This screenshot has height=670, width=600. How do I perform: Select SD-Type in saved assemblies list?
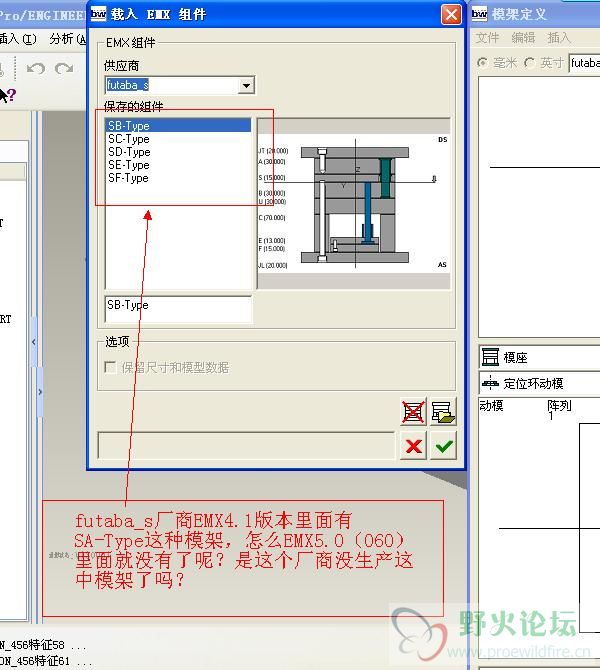point(178,152)
